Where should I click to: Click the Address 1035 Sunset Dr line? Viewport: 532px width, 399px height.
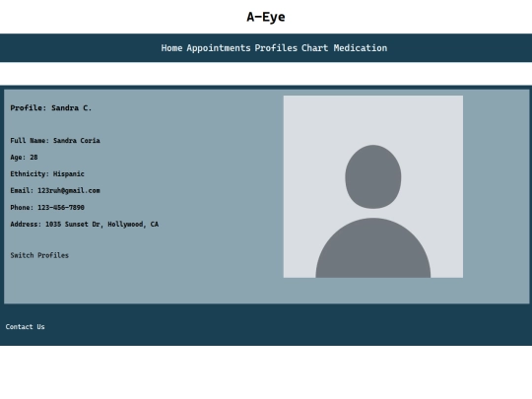click(x=84, y=225)
